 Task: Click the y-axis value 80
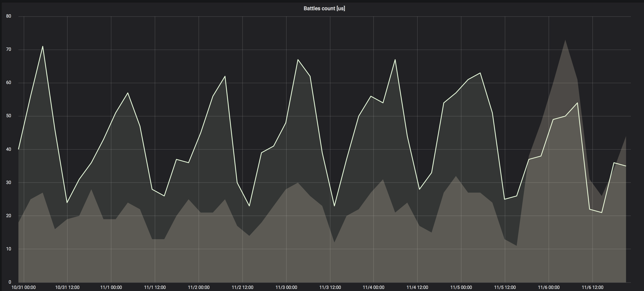(x=9, y=16)
